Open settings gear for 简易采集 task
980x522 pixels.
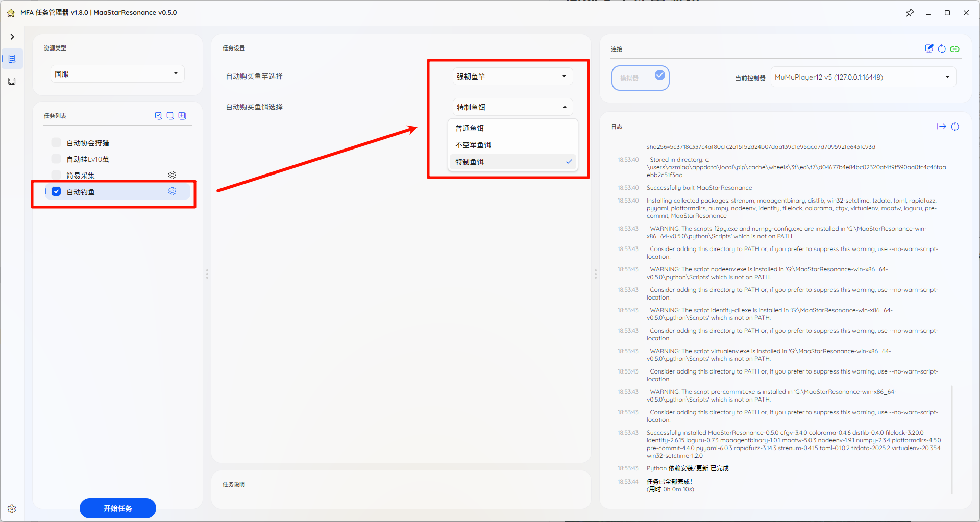coord(173,175)
